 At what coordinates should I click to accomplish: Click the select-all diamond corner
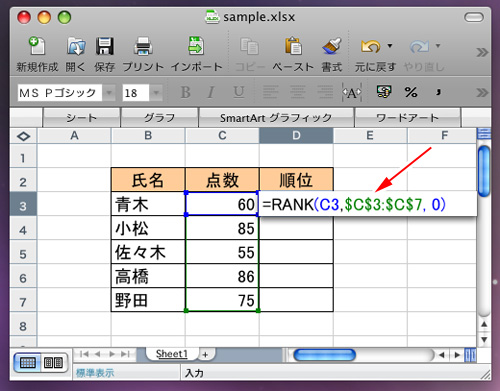click(23, 136)
